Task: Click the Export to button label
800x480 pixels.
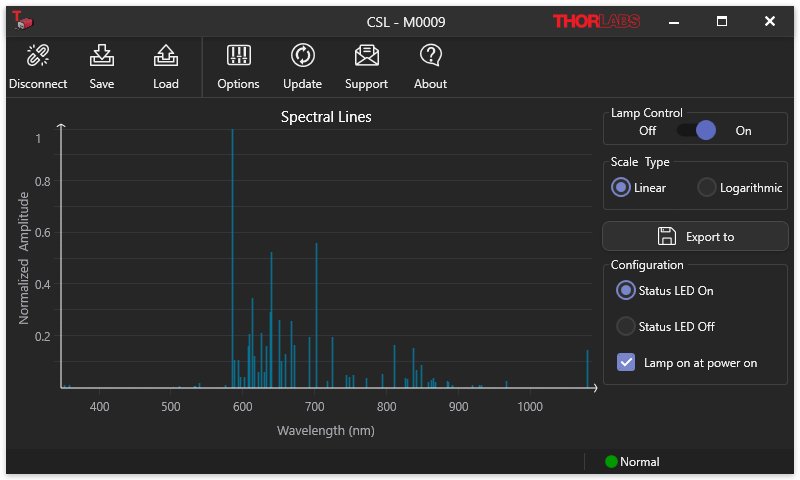Action: pyautogui.click(x=710, y=237)
